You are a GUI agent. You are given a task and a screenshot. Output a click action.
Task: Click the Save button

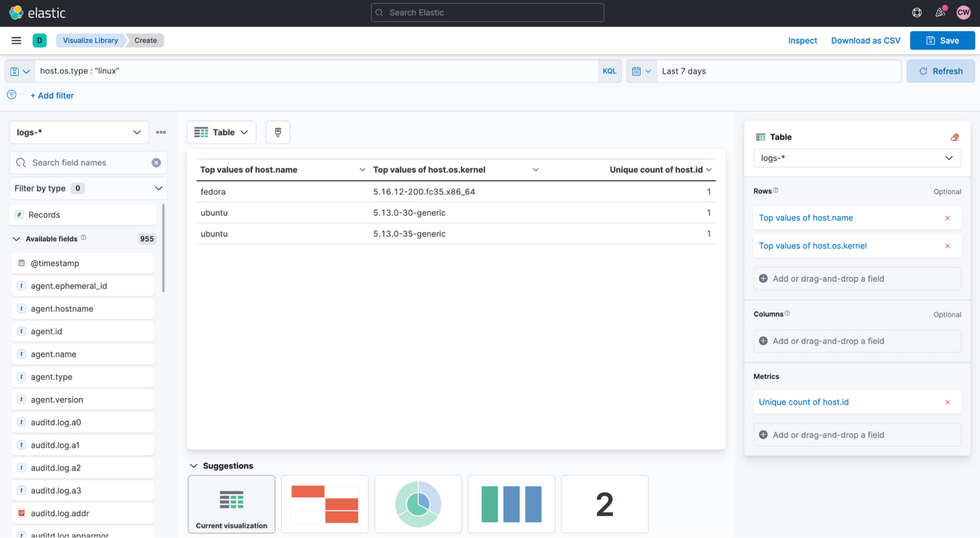pyautogui.click(x=942, y=41)
